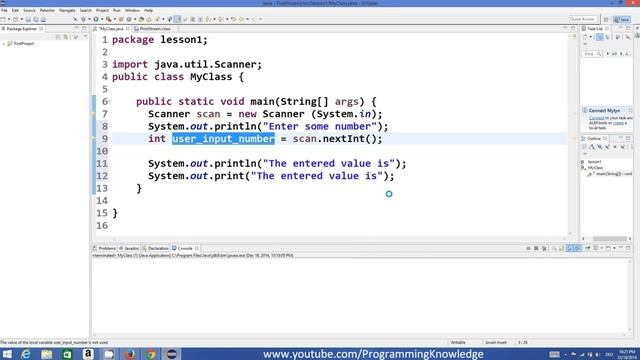Open the Window menu

(x=132, y=10)
